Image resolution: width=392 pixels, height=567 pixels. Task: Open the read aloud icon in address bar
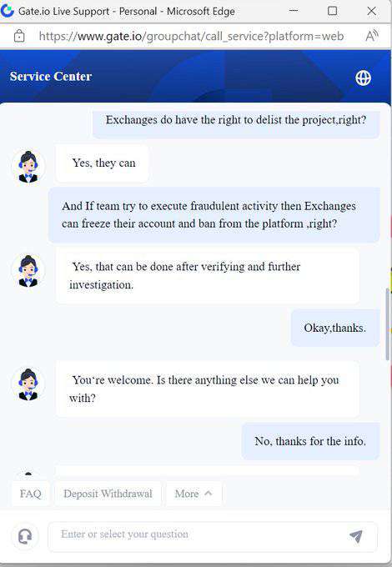coord(372,35)
